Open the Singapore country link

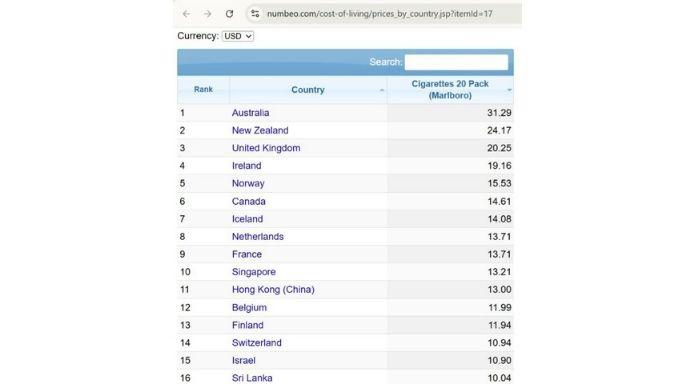[x=254, y=272]
